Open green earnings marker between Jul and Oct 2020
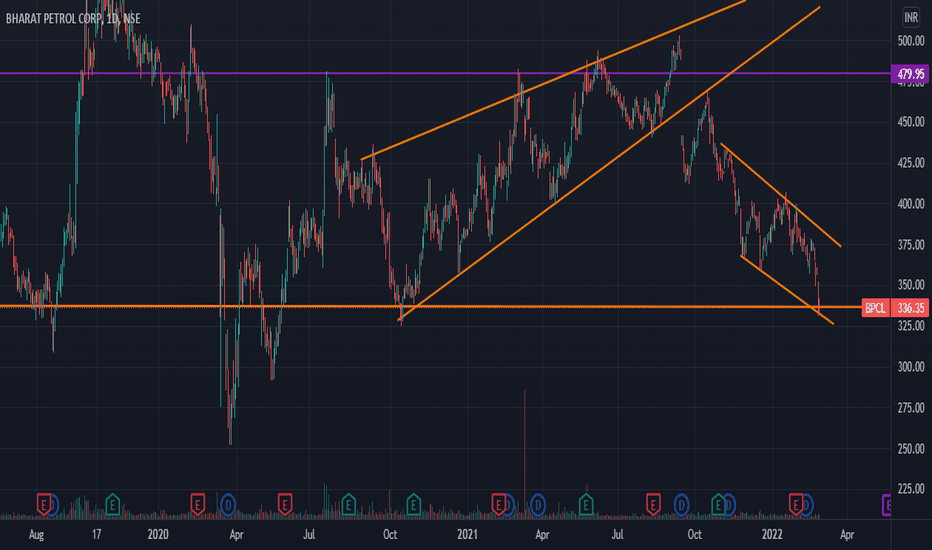Screen dimensions: 932x550 tap(348, 505)
